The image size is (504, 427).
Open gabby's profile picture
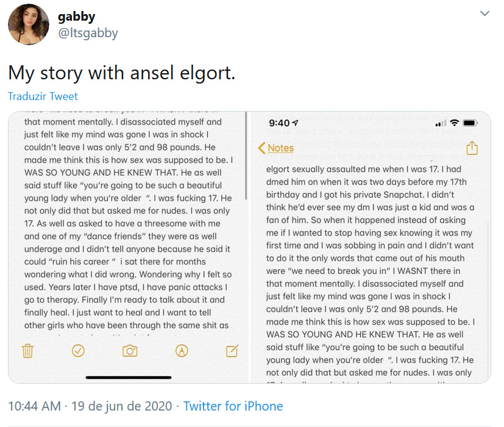point(29,24)
